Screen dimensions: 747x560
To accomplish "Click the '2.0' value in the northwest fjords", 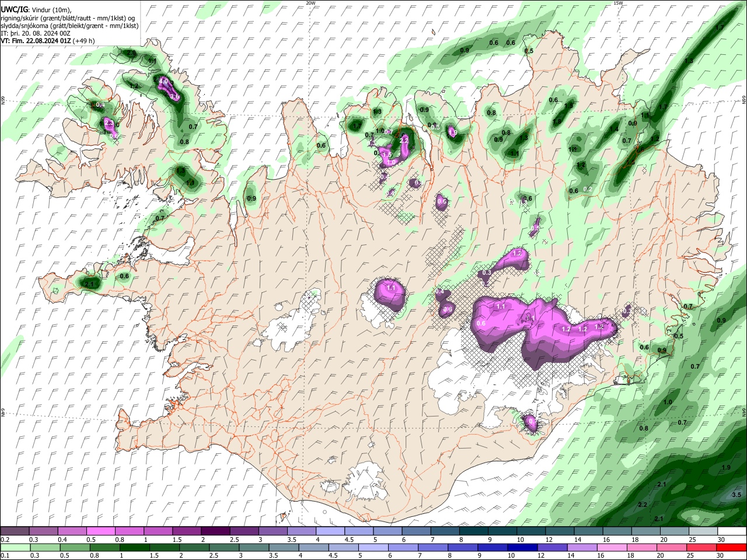I will [x=132, y=53].
